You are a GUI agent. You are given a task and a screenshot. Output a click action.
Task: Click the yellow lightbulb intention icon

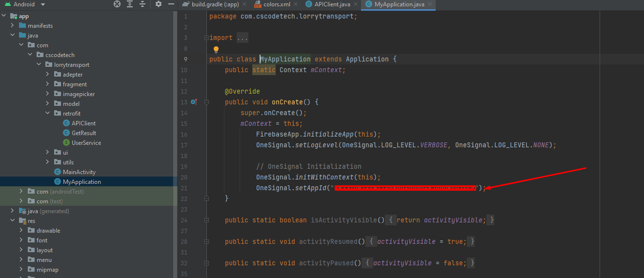click(216, 49)
